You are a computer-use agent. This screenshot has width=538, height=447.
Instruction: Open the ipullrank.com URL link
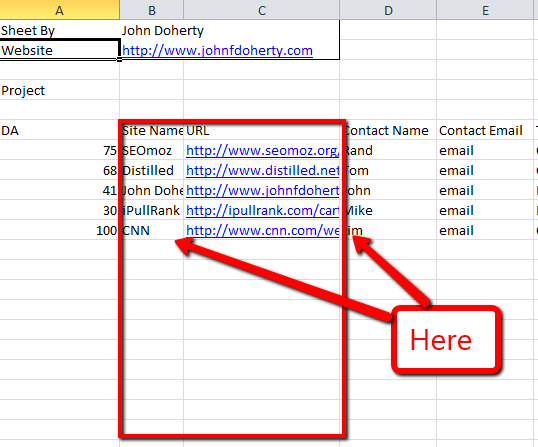click(x=262, y=210)
